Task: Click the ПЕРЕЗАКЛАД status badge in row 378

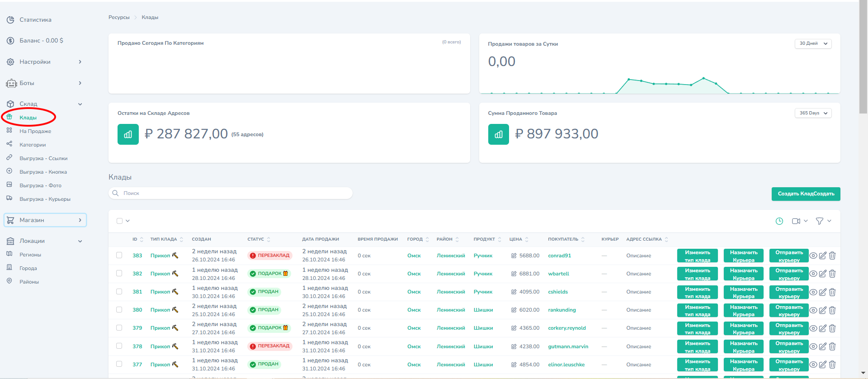Action: pyautogui.click(x=270, y=346)
